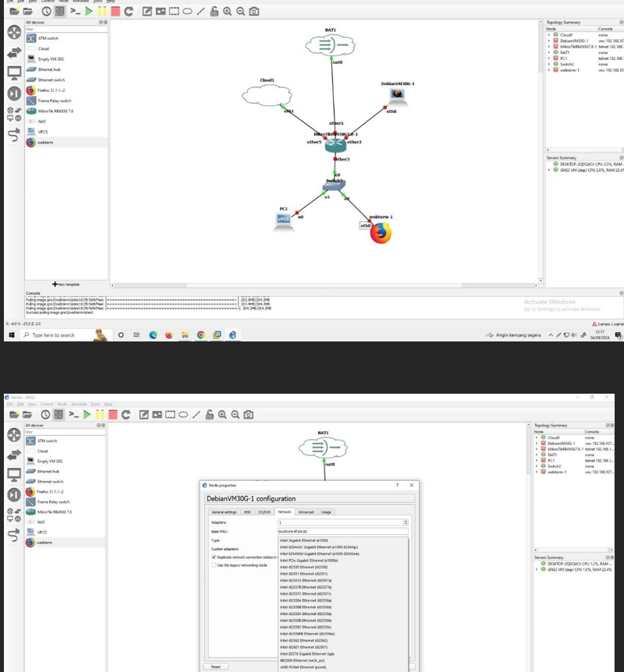Expand Cloud1 in lower Topology Summary

pos(537,437)
